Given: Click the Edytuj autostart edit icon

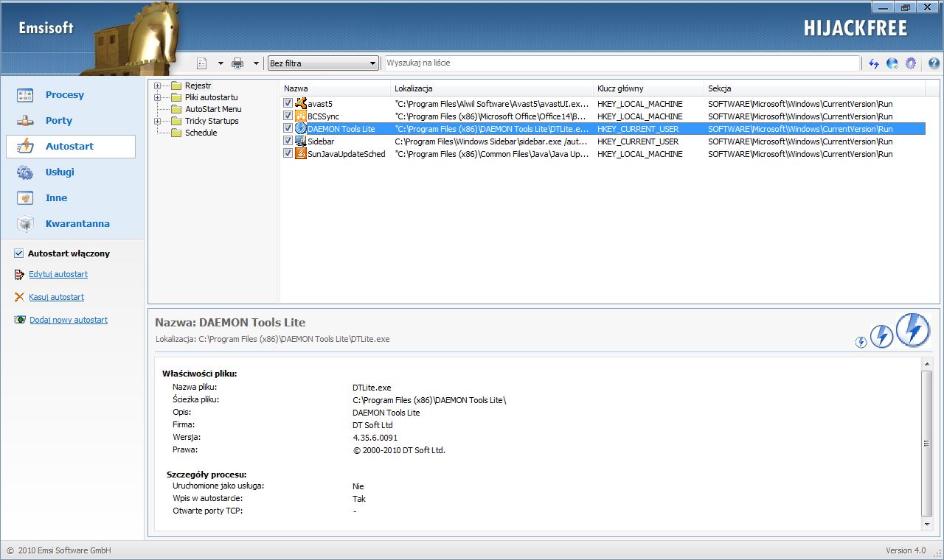Looking at the screenshot, I should point(19,275).
